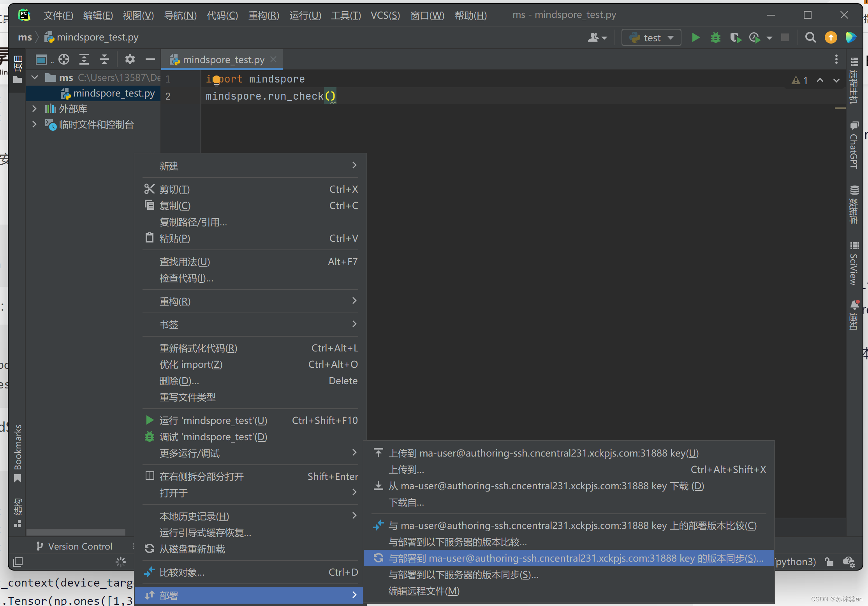Select 上传到... from deployment submenu
The height and width of the screenshot is (606, 868).
click(x=406, y=470)
